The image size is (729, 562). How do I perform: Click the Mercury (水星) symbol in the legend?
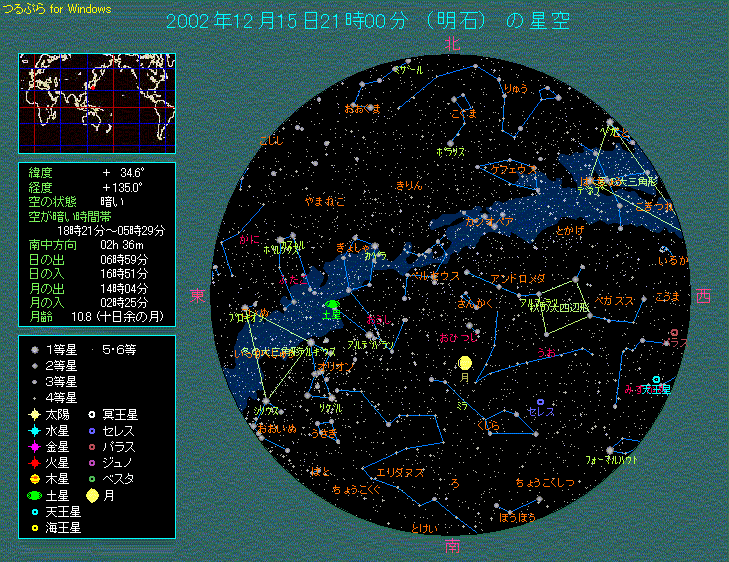(34, 430)
